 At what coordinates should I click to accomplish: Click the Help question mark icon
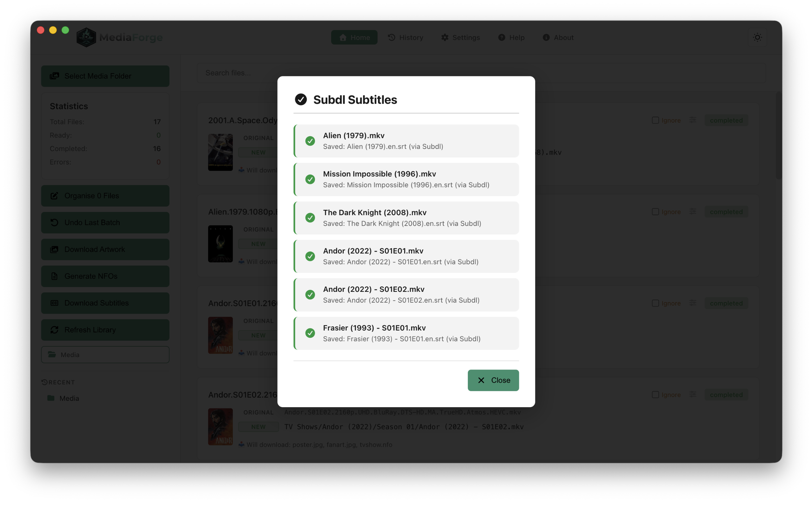[501, 37]
